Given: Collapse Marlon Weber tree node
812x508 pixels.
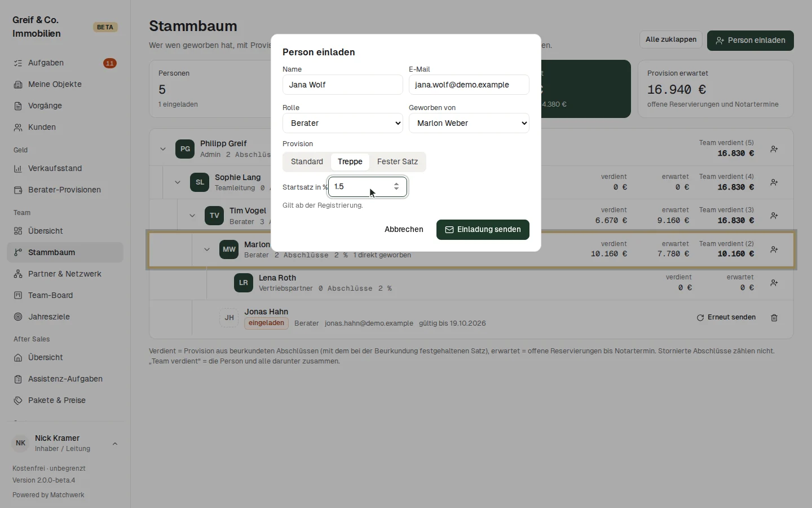Looking at the screenshot, I should point(207,249).
